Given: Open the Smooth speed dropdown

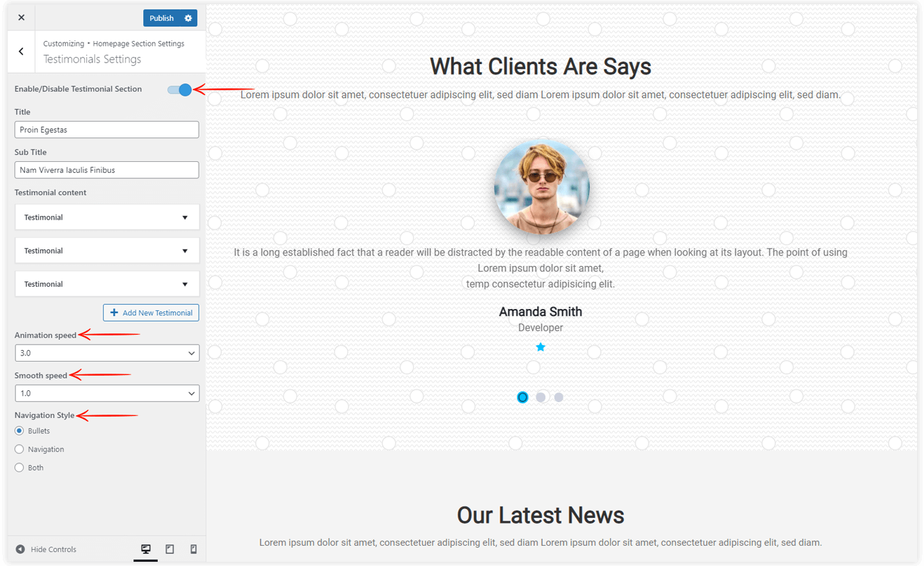Looking at the screenshot, I should pos(107,393).
